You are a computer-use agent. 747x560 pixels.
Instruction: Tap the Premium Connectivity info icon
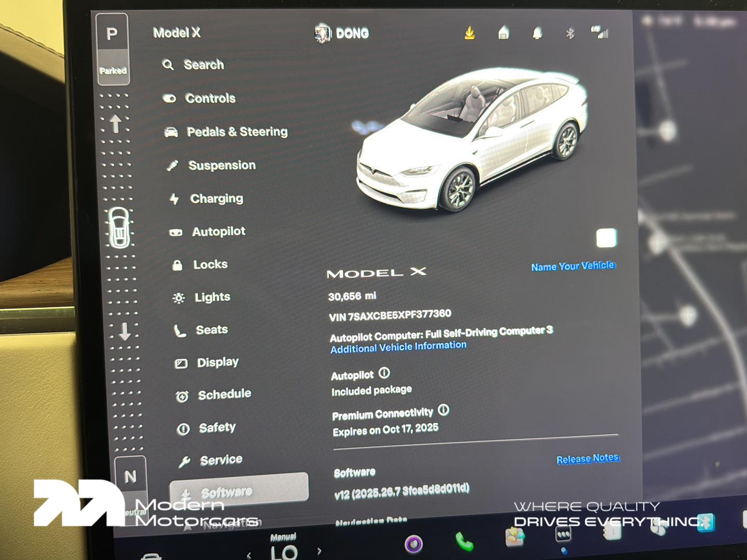pos(444,410)
